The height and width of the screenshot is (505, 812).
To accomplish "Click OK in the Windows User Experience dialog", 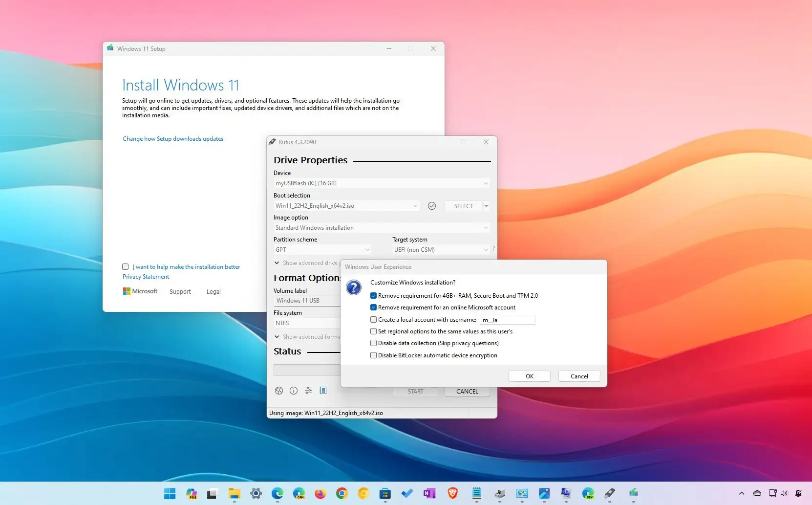I will pyautogui.click(x=529, y=376).
